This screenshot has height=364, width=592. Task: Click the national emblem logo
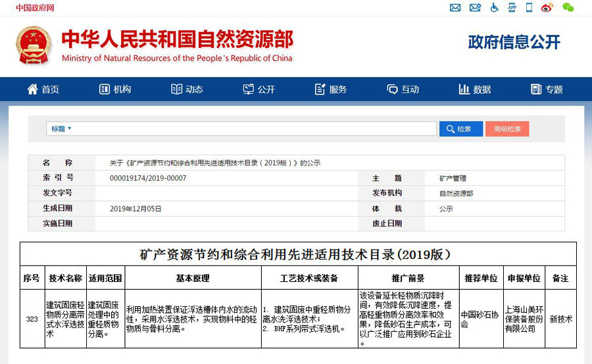[x=33, y=45]
